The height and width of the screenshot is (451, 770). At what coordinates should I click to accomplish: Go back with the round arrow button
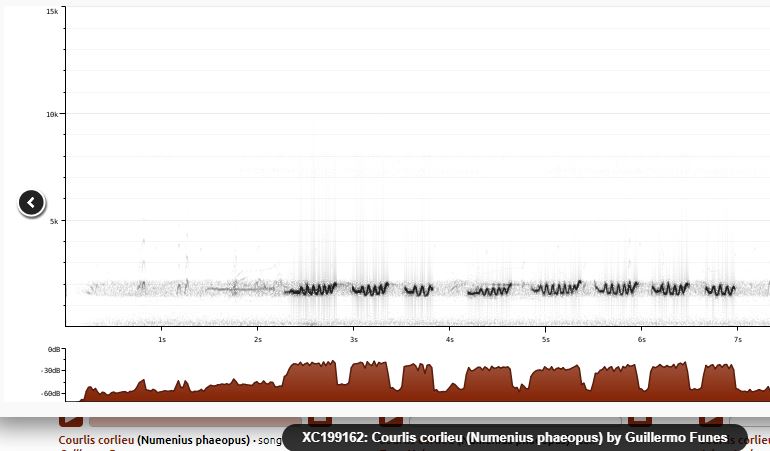click(x=31, y=202)
